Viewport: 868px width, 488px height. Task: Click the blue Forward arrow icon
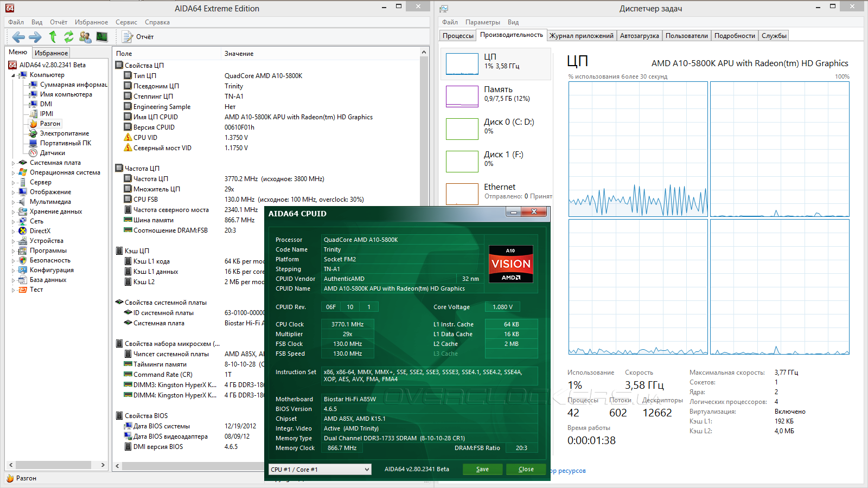tap(35, 37)
